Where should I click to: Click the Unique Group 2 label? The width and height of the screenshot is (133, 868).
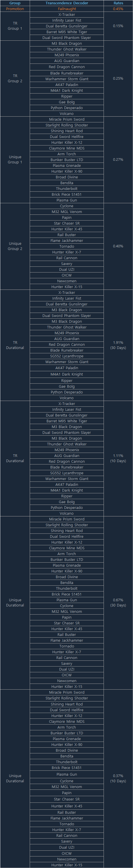(x=15, y=246)
